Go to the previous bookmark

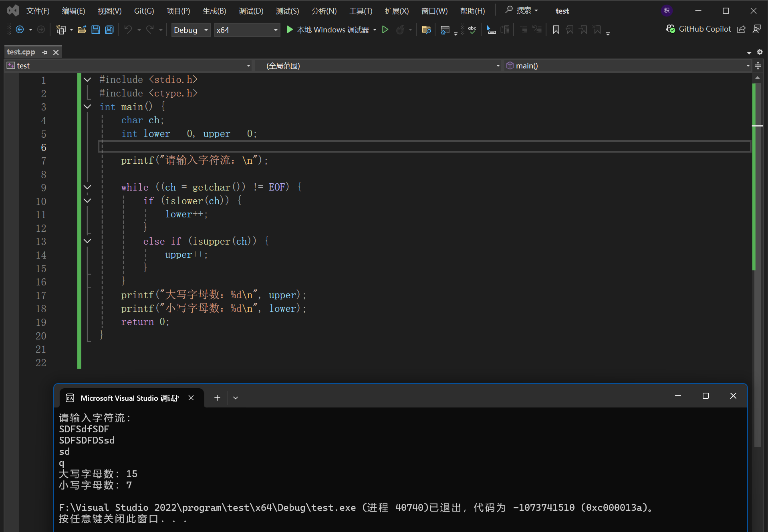point(570,30)
